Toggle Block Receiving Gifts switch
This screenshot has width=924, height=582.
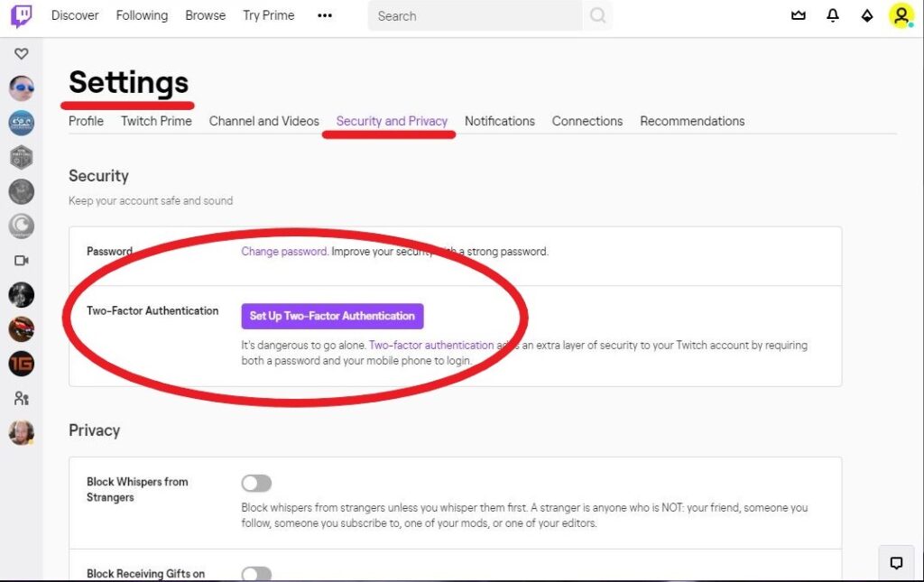pyautogui.click(x=256, y=574)
